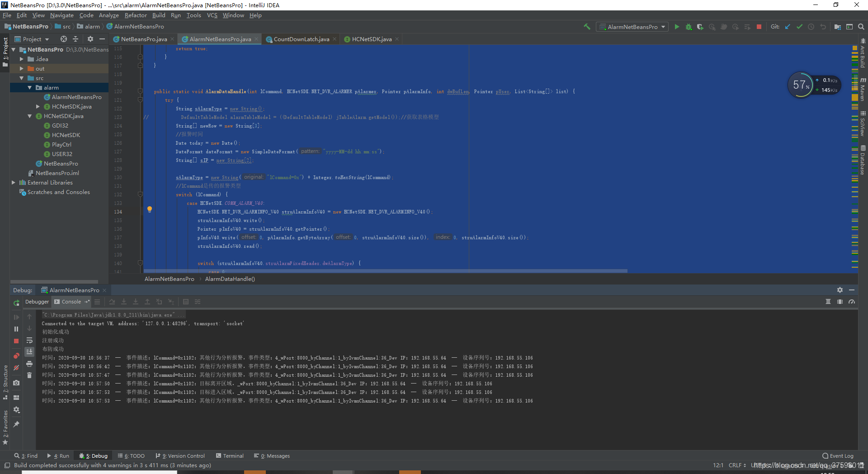The width and height of the screenshot is (868, 474).
Task: Open Project panel settings gear
Action: 90,39
